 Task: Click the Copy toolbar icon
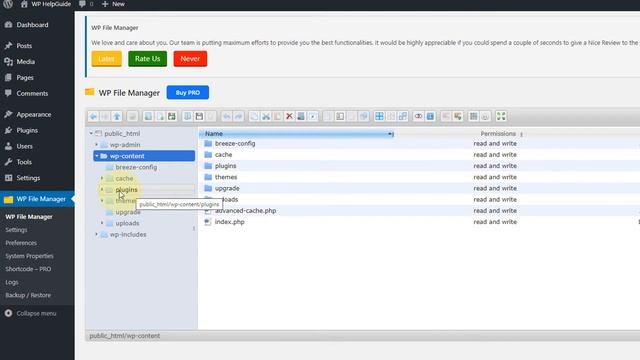pyautogui.click(x=253, y=116)
